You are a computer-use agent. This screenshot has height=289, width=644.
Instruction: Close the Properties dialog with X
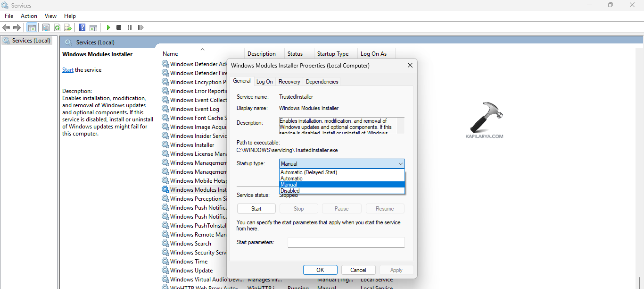[x=410, y=66]
